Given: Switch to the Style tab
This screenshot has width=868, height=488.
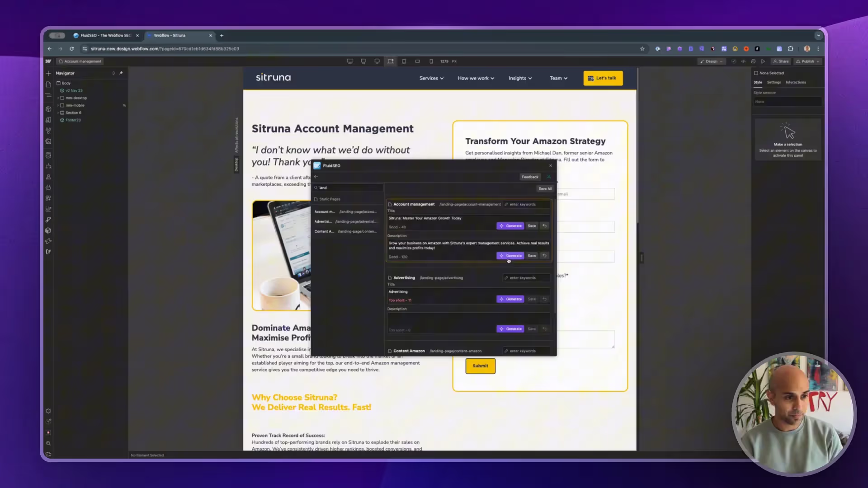Looking at the screenshot, I should [758, 82].
